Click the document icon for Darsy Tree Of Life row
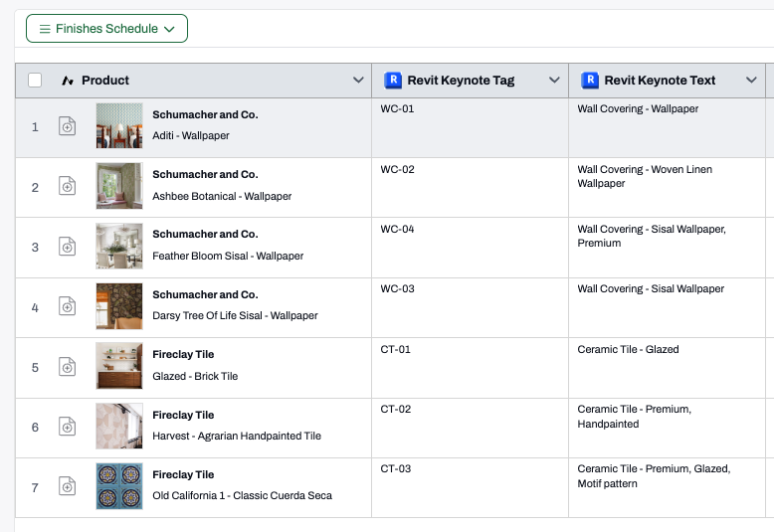 coord(67,306)
